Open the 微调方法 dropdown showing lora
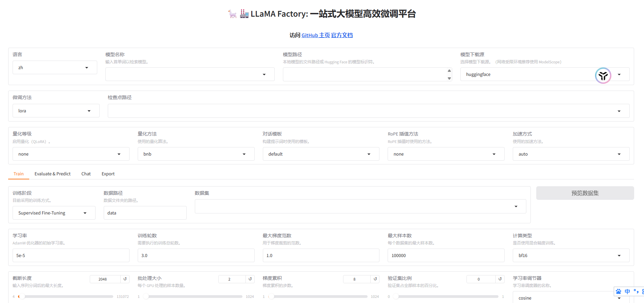This screenshot has width=644, height=303. (x=56, y=111)
